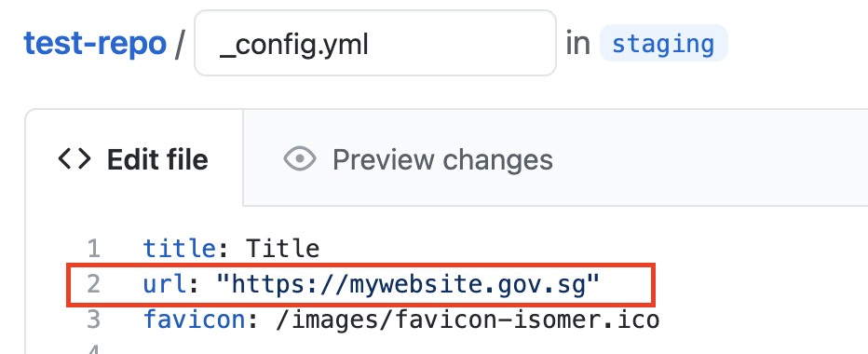868x354 pixels.
Task: Click line number 3 in the gutter
Action: (x=93, y=320)
